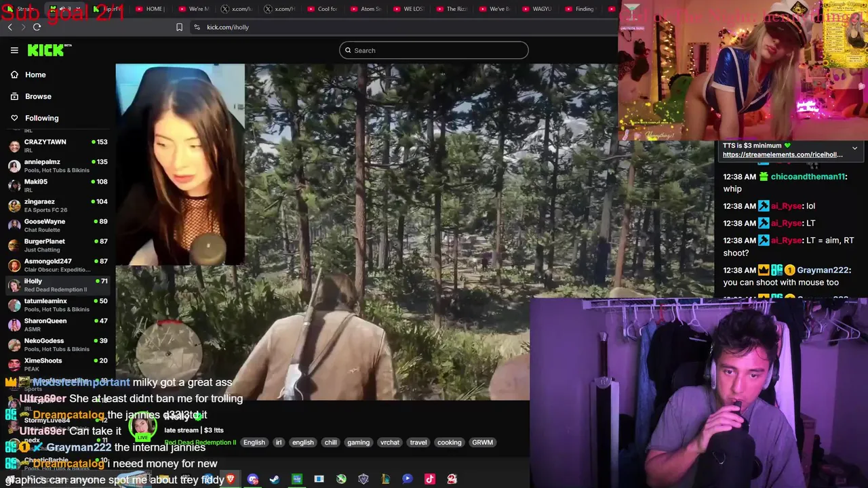Click the cooking stream tag

[x=449, y=443]
